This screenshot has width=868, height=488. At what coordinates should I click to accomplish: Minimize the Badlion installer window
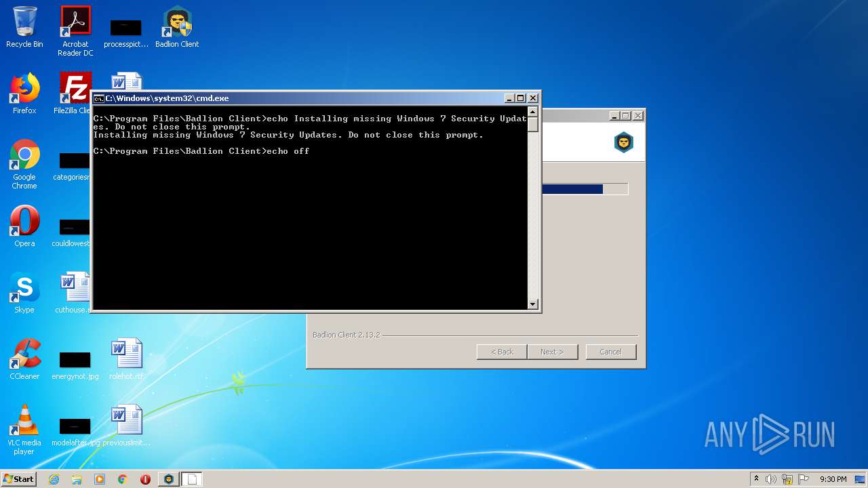pyautogui.click(x=615, y=116)
